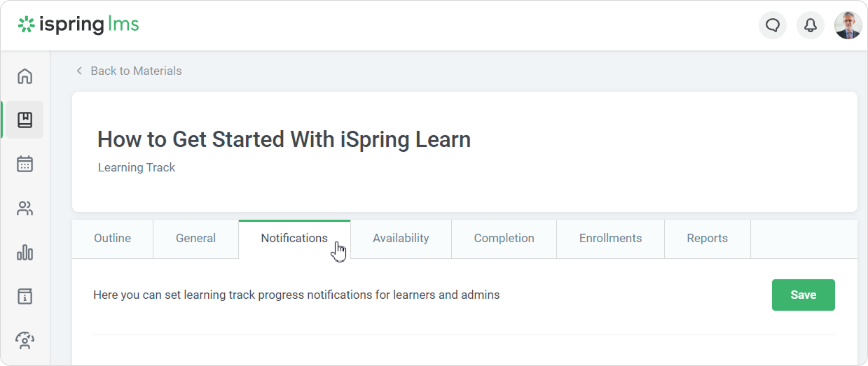Screen dimensions: 868x366
Task: Open the chat messages bubble icon
Action: (773, 26)
